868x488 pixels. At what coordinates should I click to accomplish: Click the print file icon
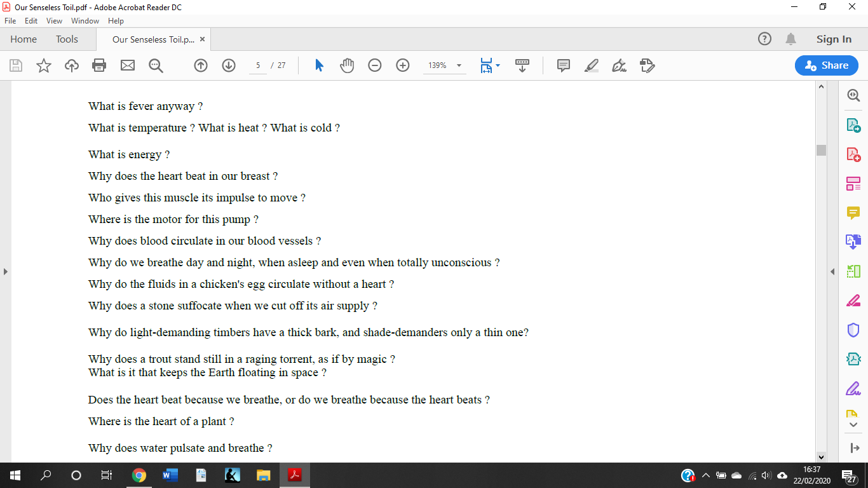coord(99,65)
